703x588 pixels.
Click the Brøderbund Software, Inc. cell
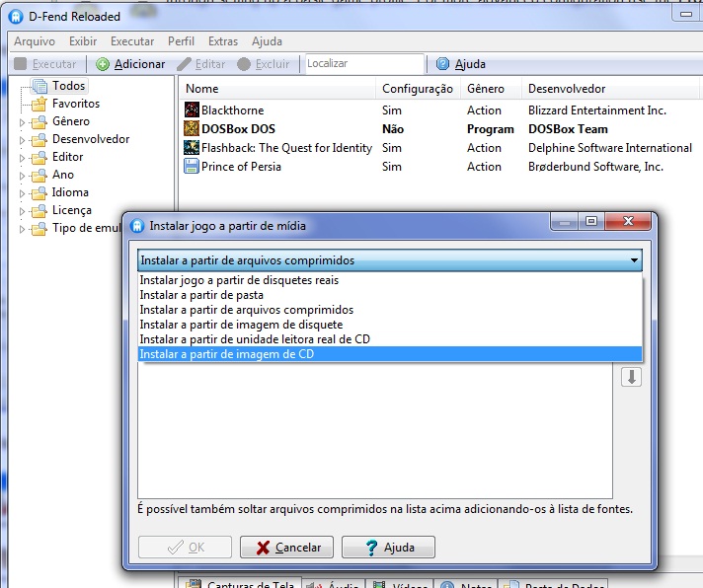[x=595, y=167]
